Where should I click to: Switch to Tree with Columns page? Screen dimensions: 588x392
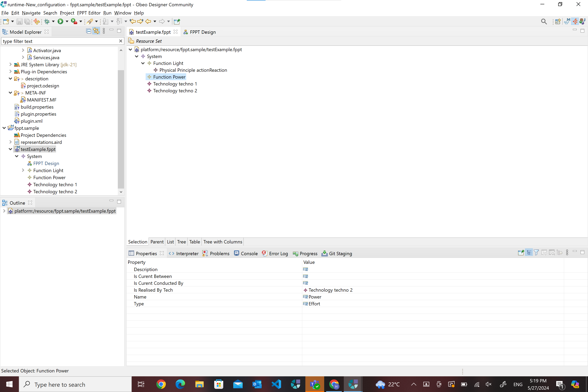click(222, 242)
